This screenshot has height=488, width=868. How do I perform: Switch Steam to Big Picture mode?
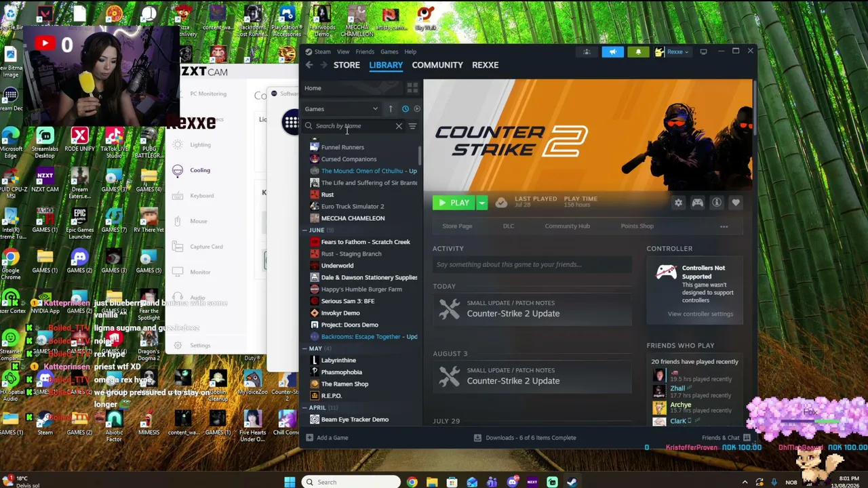(x=703, y=52)
